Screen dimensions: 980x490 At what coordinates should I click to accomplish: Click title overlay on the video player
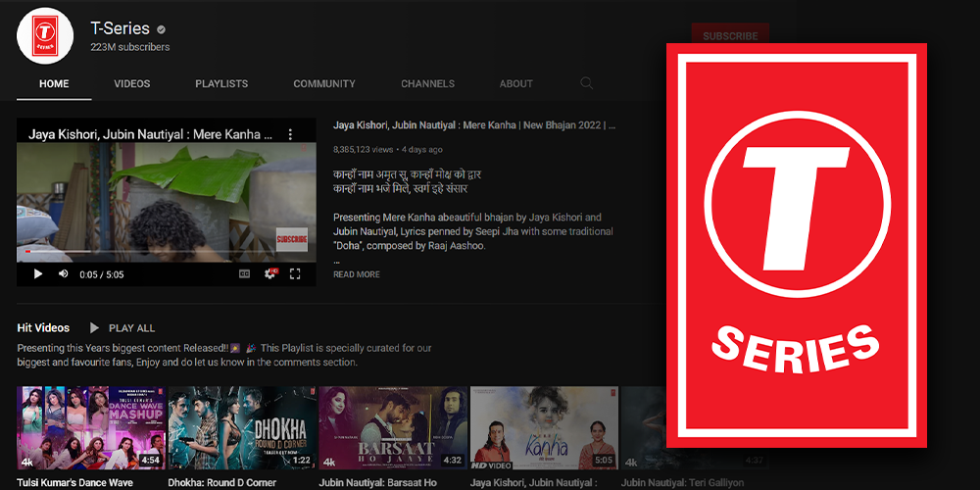tap(150, 134)
